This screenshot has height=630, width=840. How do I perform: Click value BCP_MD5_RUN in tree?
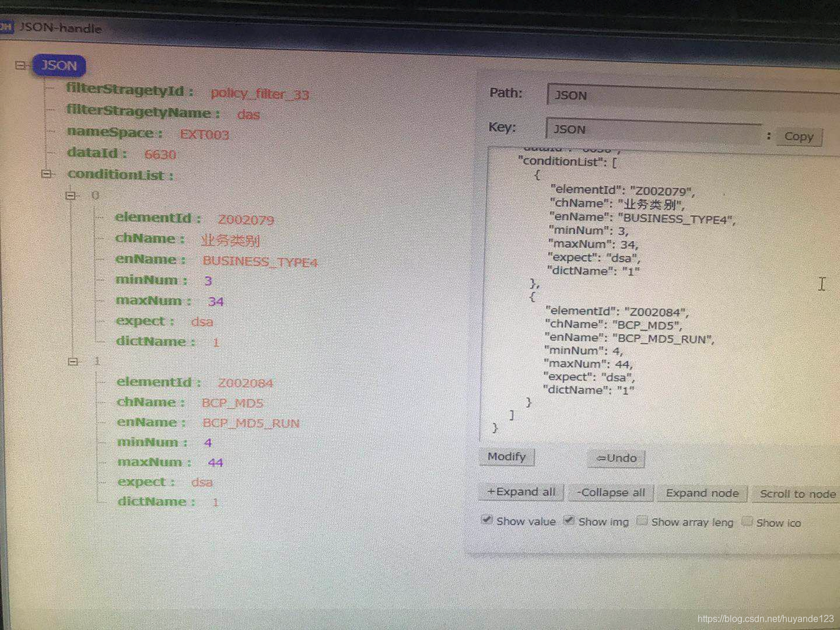(x=251, y=423)
